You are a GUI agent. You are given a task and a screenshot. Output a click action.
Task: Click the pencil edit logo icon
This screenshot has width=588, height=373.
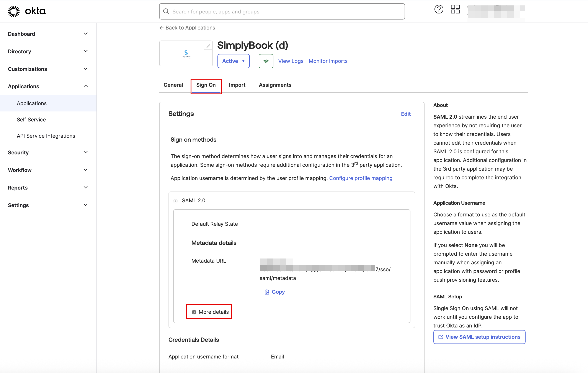coord(208,46)
